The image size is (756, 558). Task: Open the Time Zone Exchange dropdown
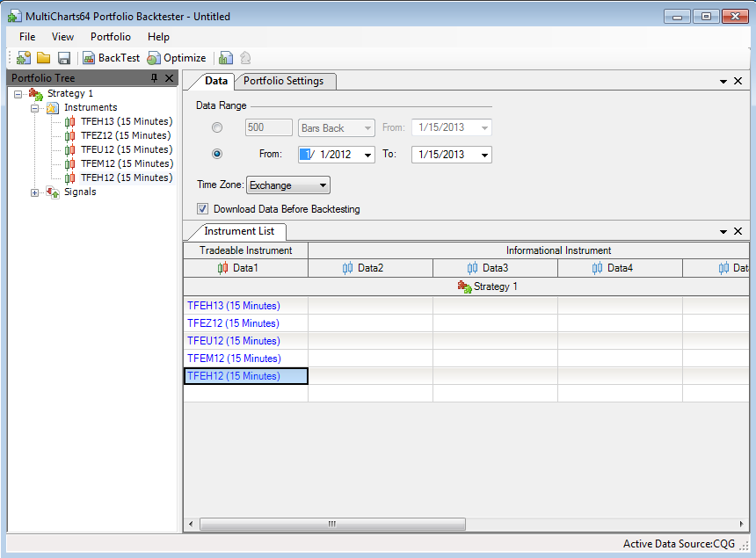click(287, 185)
